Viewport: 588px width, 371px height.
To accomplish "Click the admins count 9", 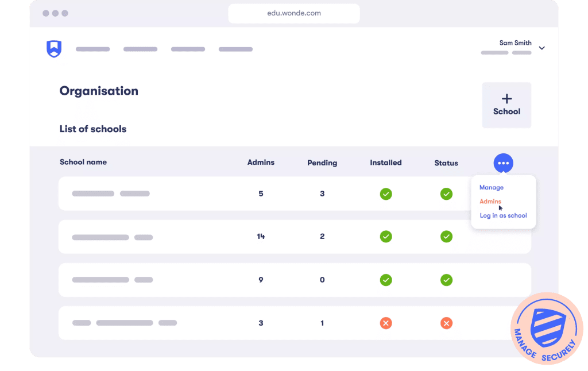I will pos(261,280).
